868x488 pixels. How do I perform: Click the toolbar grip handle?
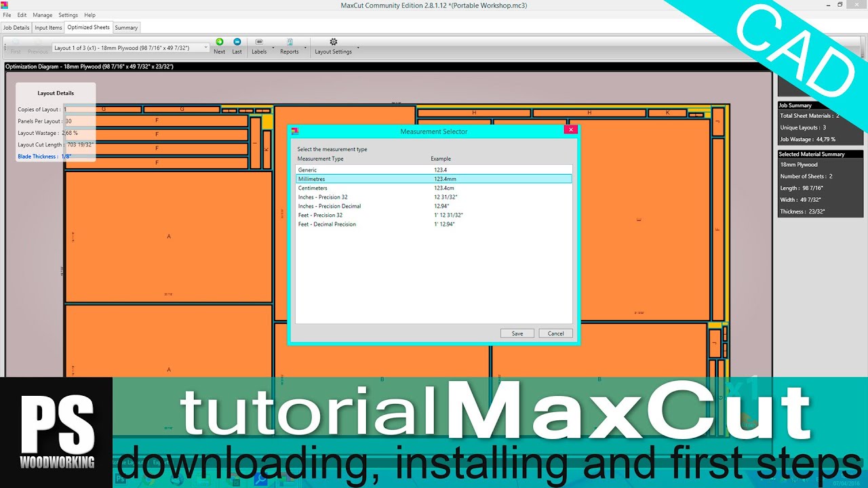coord(5,47)
